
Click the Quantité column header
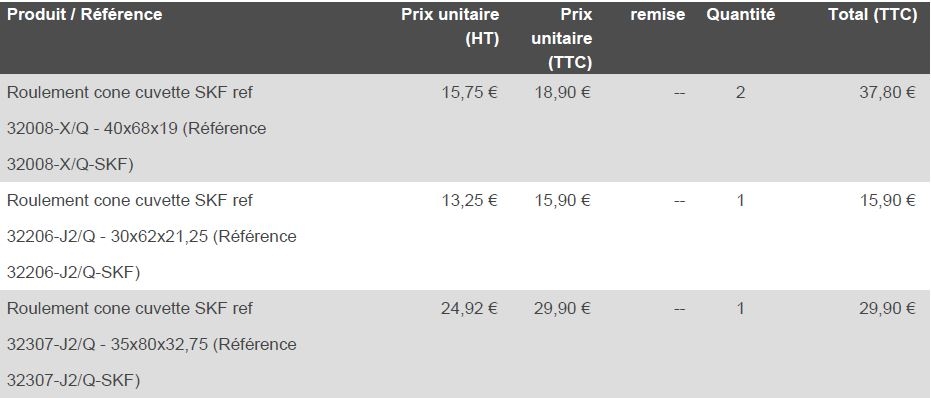coord(740,15)
